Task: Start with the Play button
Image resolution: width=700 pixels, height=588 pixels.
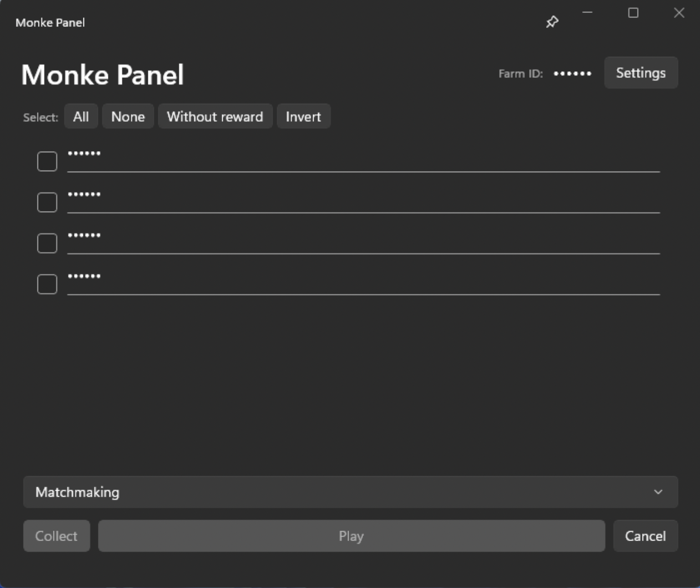Action: pos(352,536)
